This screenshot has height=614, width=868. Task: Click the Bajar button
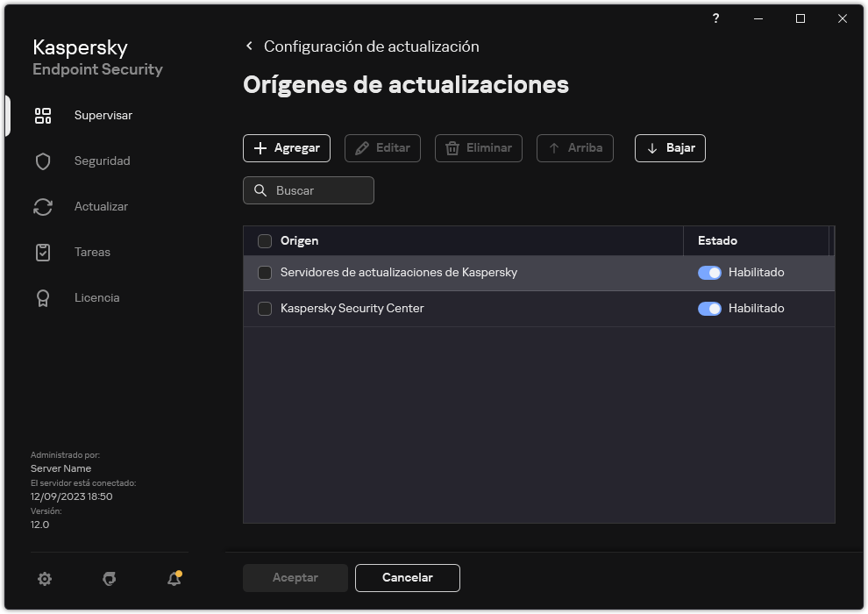click(x=670, y=147)
